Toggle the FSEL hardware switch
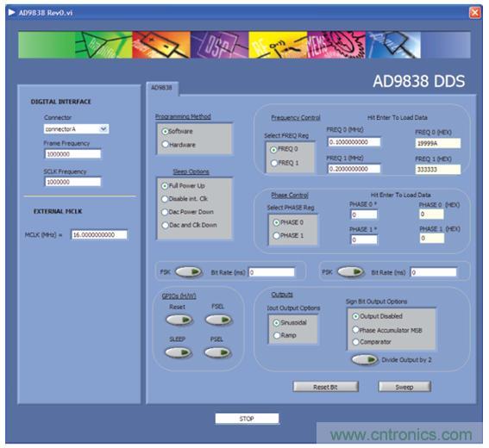This screenshot has height=448, width=489. coord(218,320)
